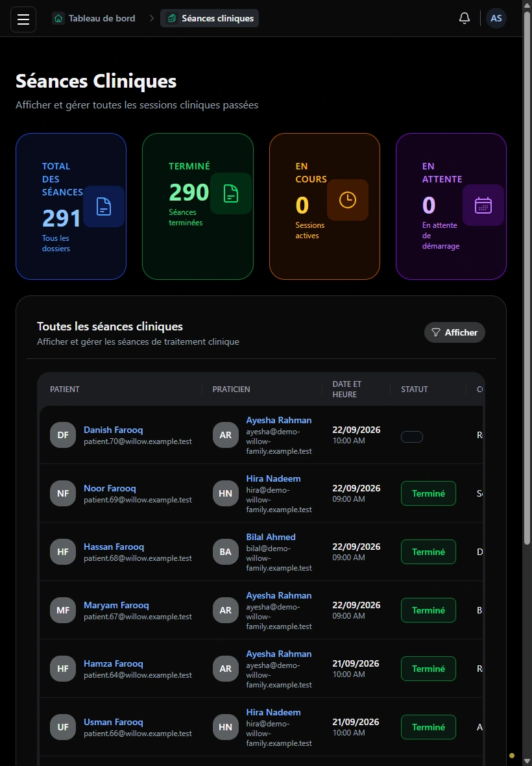Click the clock icon in En cours card

(x=348, y=200)
